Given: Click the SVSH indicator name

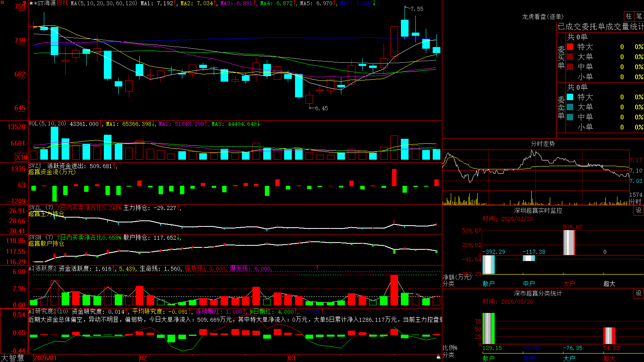Looking at the screenshot, I should pyautogui.click(x=35, y=238).
